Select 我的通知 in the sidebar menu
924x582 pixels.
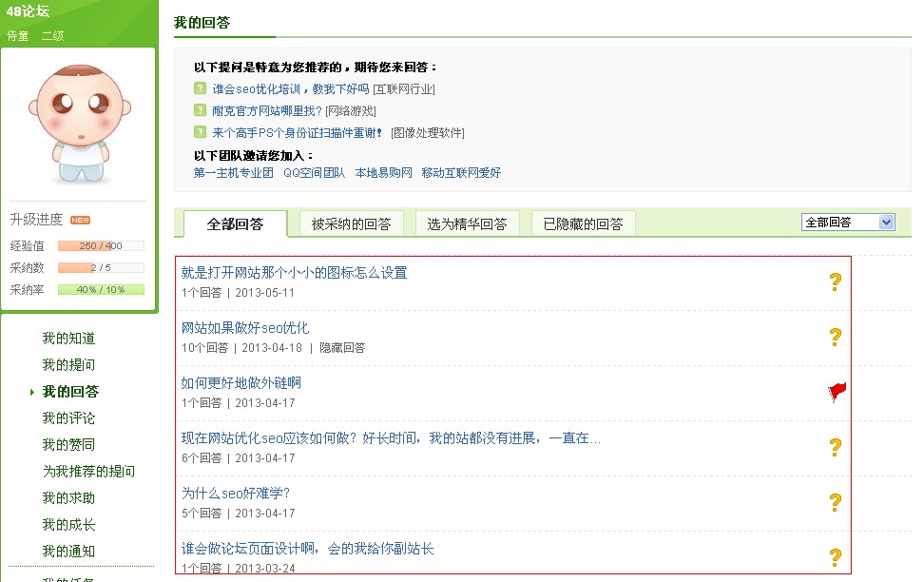67,552
